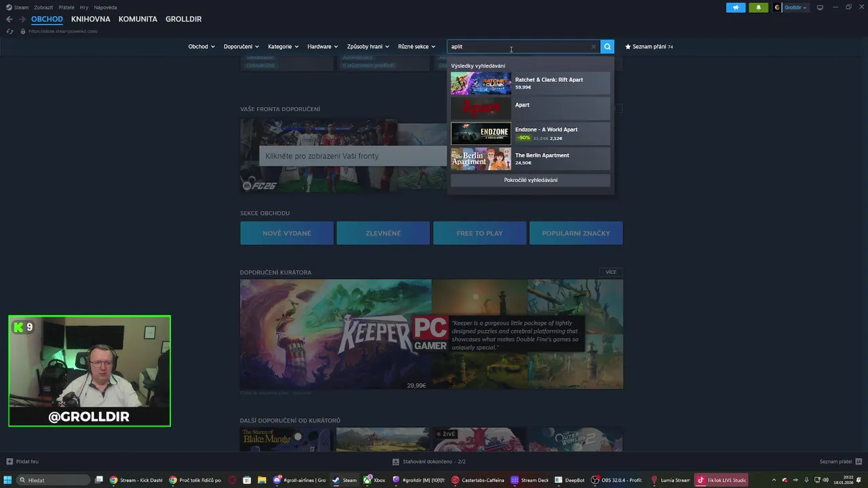Click Přidat hru at the bottom
Image resolution: width=868 pixels, height=488 pixels.
click(22, 462)
